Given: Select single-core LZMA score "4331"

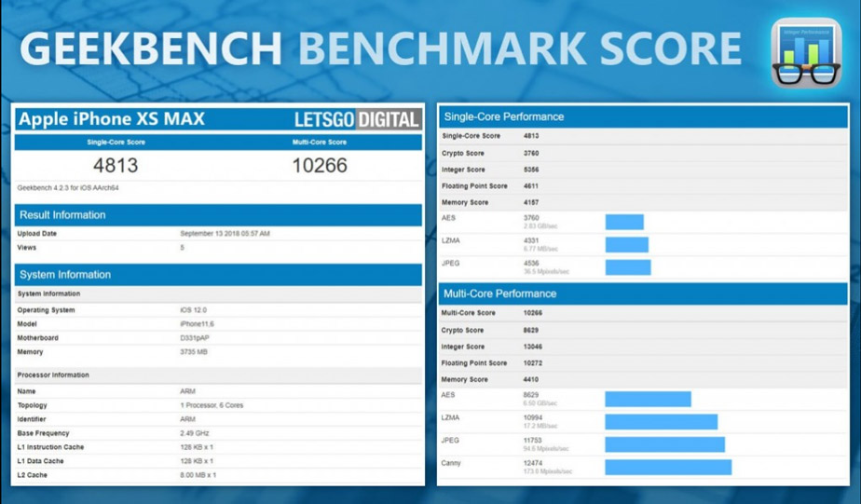Looking at the screenshot, I should pos(531,240).
